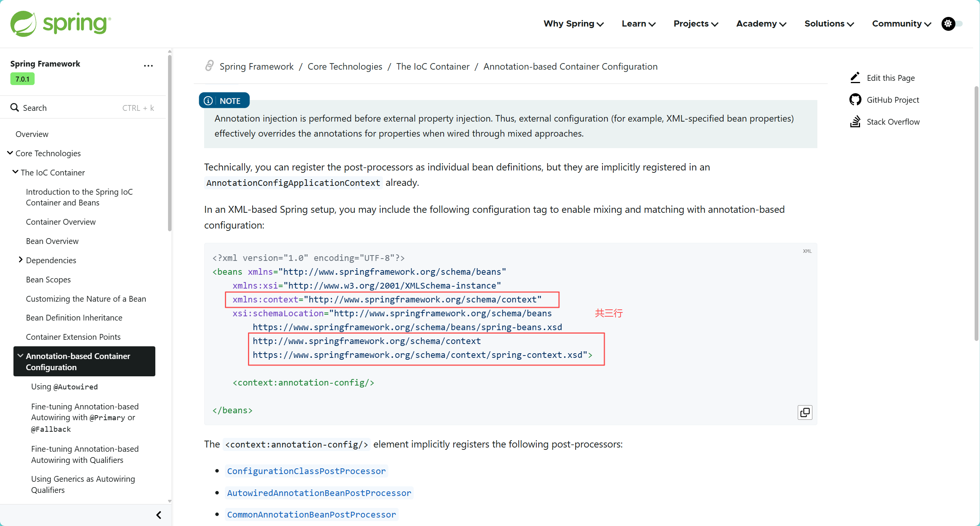Open the three-dots menu beside Spring Framework
980x526 pixels.
(x=148, y=66)
